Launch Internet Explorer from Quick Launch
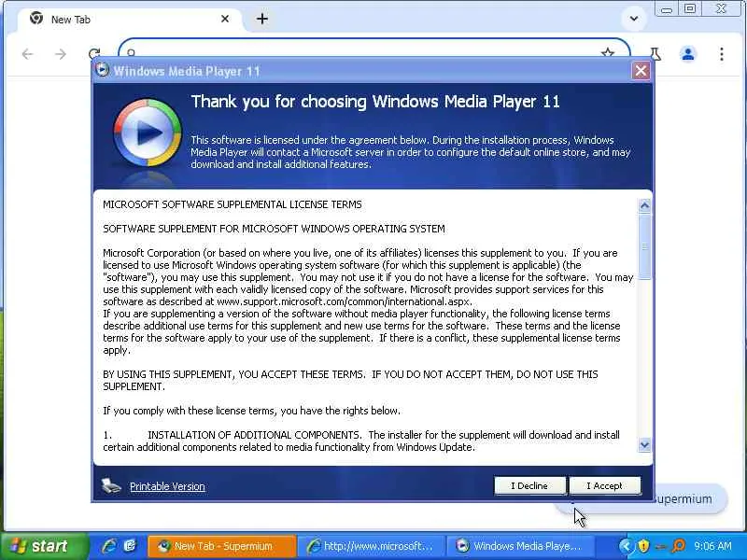This screenshot has height=560, width=747. click(109, 546)
